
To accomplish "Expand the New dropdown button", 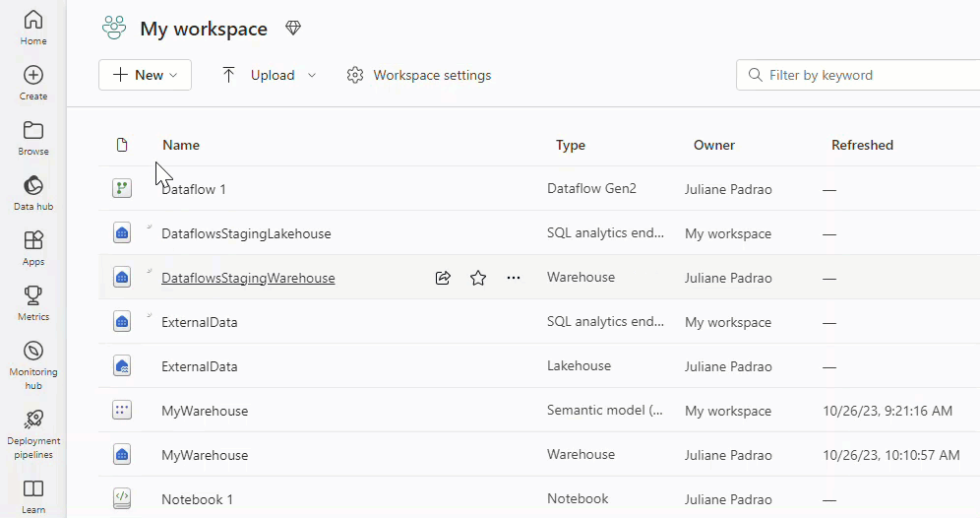I will (x=145, y=75).
